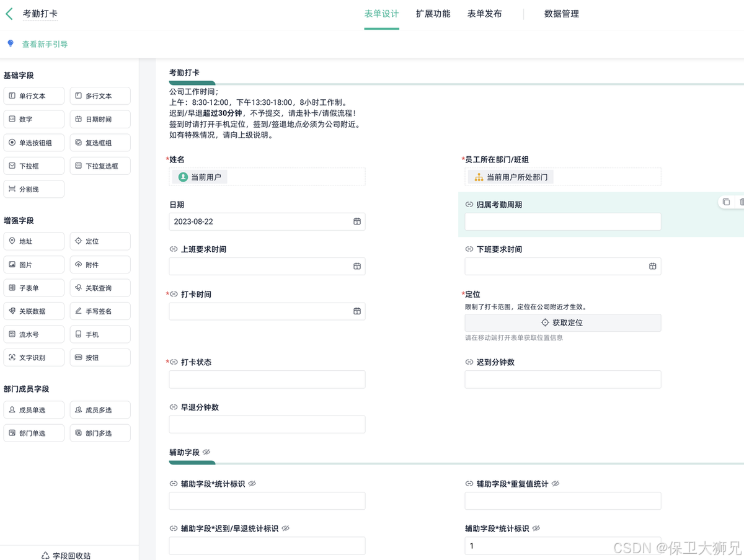Go back using the arrow beside 考勤打卡
Viewport: 744px width, 560px height.
[x=9, y=14]
